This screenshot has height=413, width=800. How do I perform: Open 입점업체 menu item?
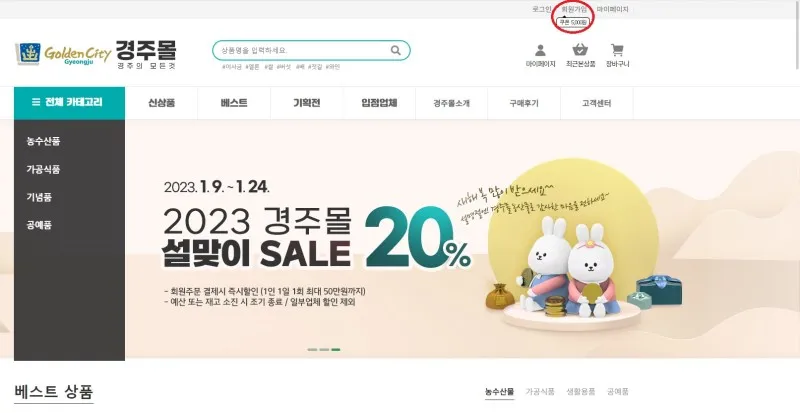tap(379, 103)
